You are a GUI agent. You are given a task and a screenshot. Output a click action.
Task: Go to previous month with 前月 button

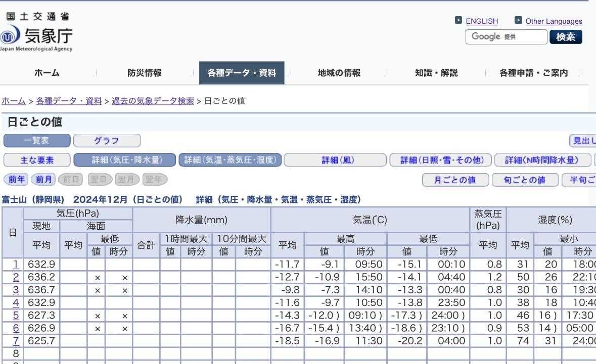point(43,179)
